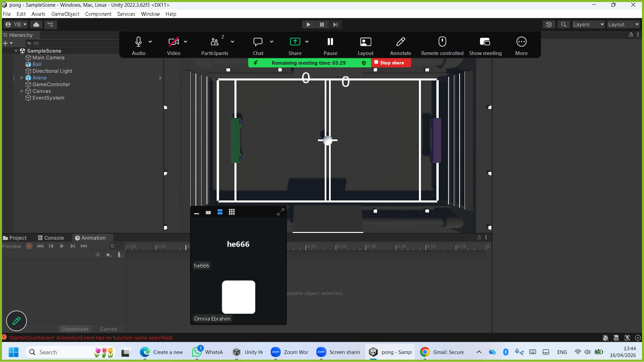Switch to Curves view in Animation
The image size is (644, 362).
pyautogui.click(x=108, y=329)
